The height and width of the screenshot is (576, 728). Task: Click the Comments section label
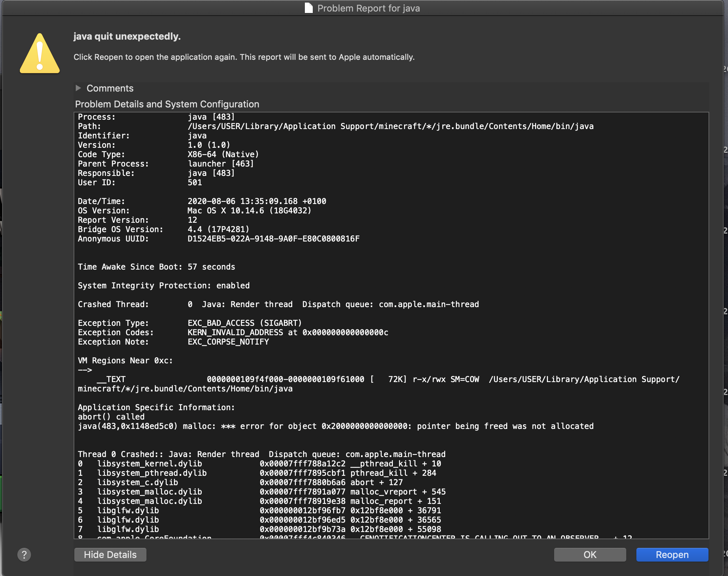pyautogui.click(x=110, y=88)
